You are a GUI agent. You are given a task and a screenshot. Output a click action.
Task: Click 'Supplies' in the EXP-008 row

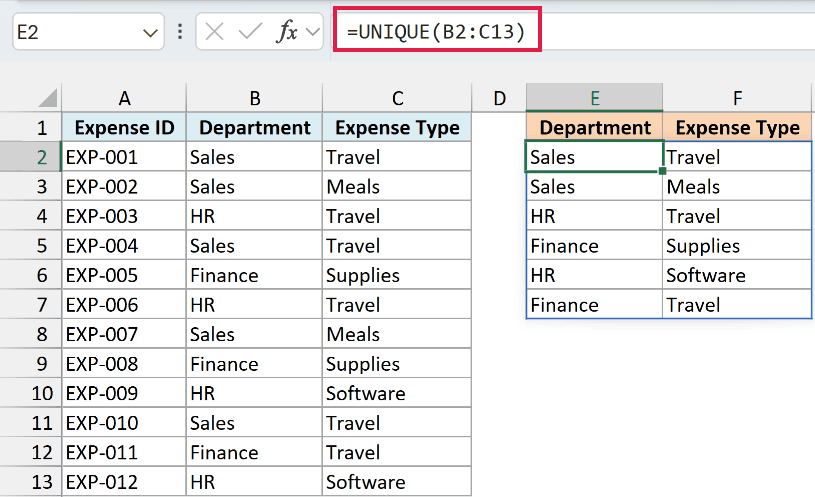click(x=397, y=363)
